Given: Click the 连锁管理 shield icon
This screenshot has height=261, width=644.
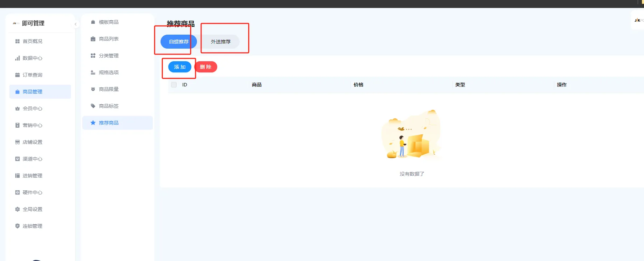Looking at the screenshot, I should click(17, 226).
